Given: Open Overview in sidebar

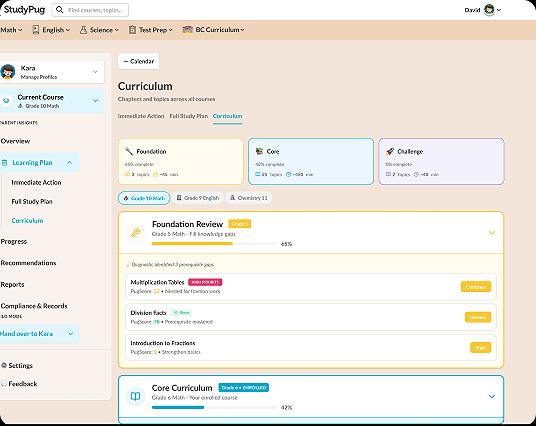Looking at the screenshot, I should 15,141.
